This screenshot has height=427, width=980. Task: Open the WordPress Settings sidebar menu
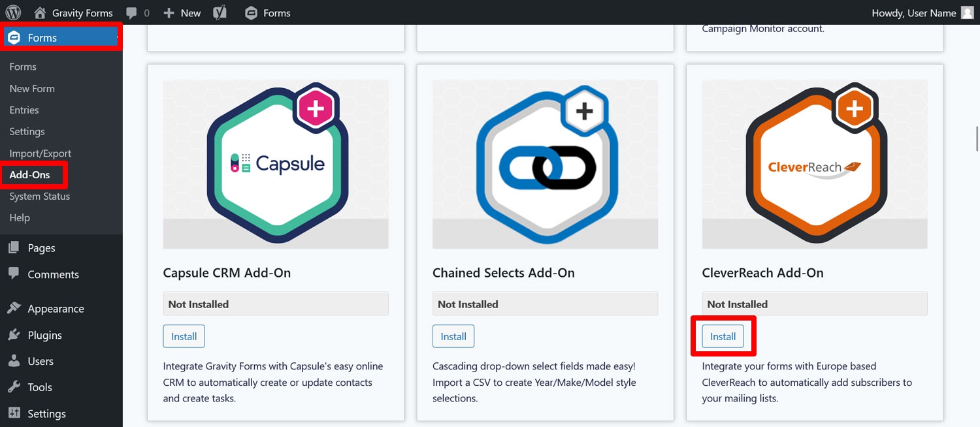46,413
